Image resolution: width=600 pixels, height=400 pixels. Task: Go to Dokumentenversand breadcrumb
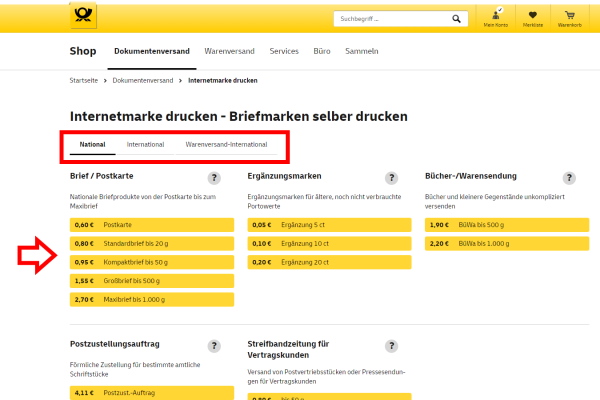(x=143, y=80)
